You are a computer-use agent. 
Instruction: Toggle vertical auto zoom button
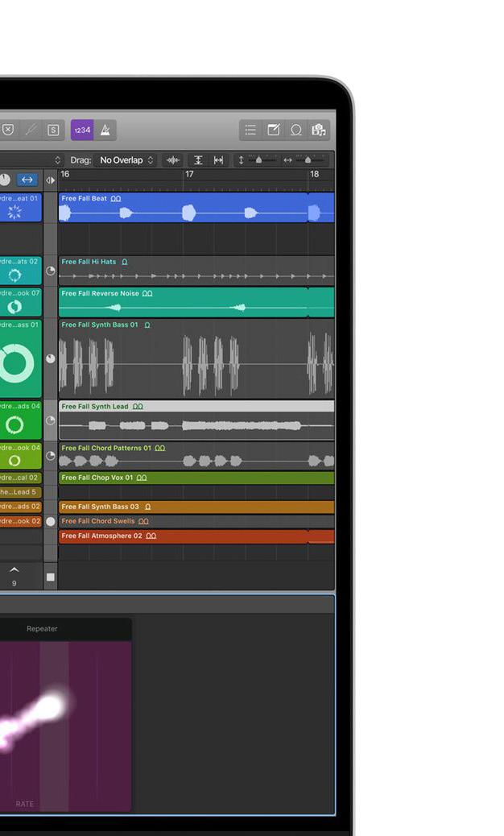coord(198,160)
